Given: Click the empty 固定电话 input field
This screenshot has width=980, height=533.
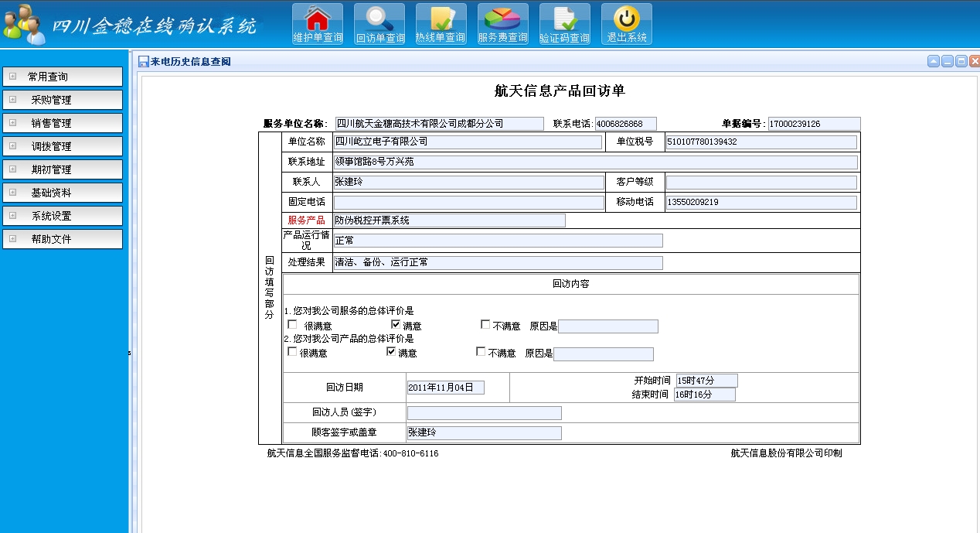Looking at the screenshot, I should (x=468, y=202).
